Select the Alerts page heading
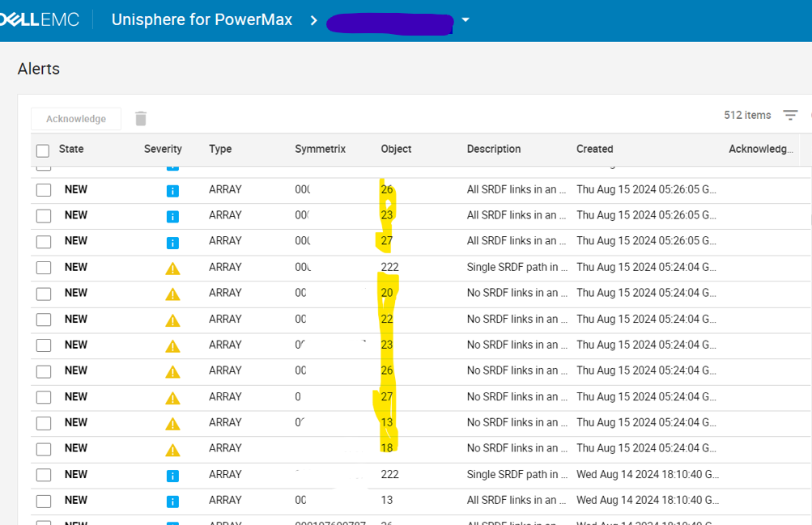Image resolution: width=812 pixels, height=525 pixels. tap(38, 69)
